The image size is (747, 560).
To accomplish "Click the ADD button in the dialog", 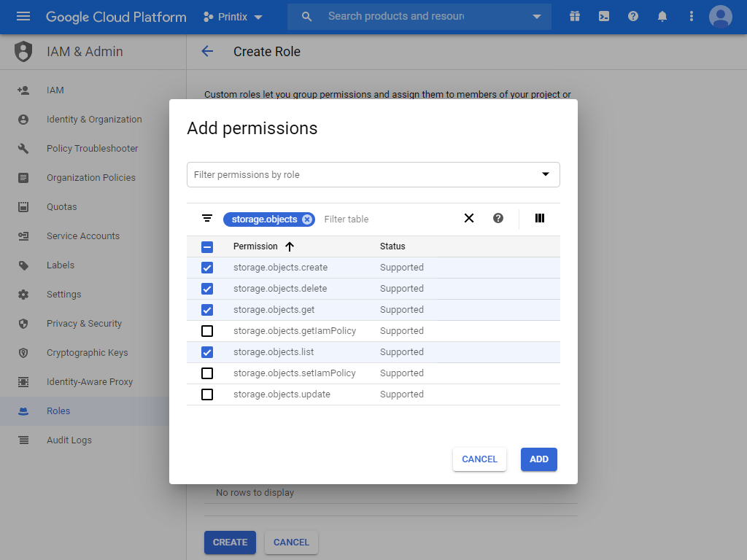I will coord(538,459).
